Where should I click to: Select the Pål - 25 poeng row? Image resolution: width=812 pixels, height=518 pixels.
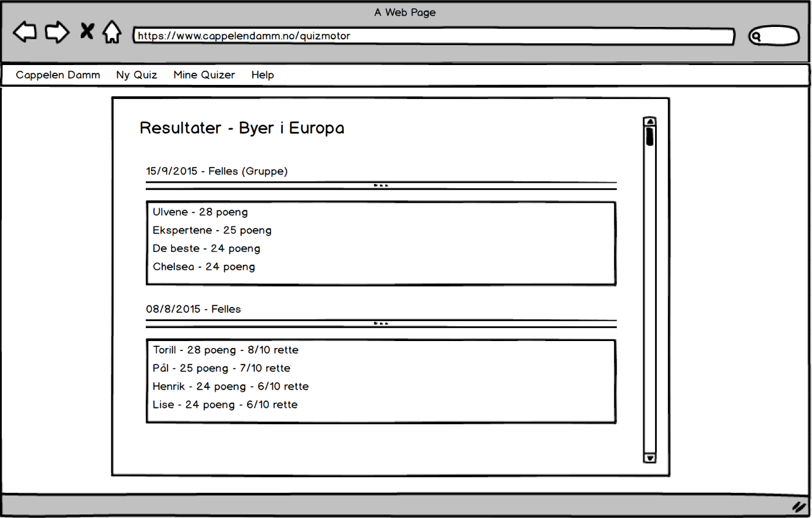click(381, 368)
